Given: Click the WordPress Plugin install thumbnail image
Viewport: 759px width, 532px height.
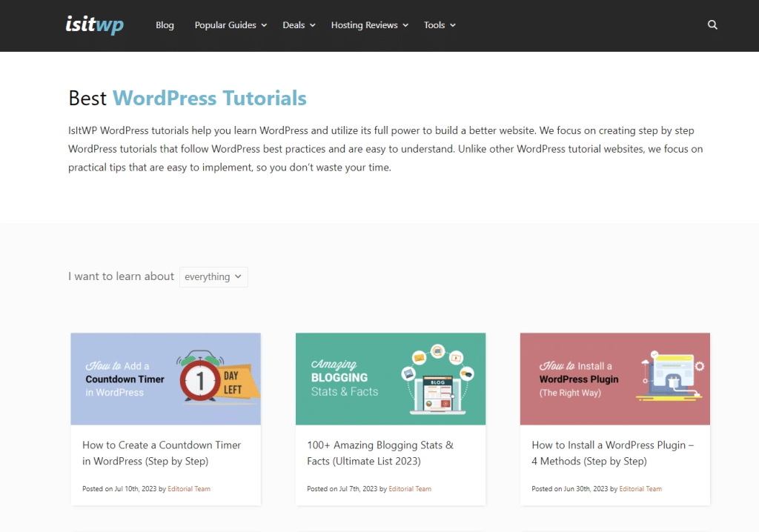Looking at the screenshot, I should pyautogui.click(x=614, y=379).
